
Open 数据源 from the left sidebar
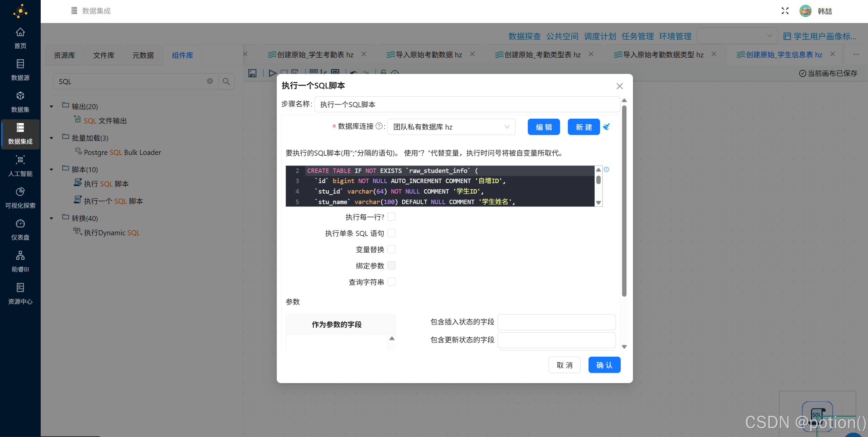point(20,70)
